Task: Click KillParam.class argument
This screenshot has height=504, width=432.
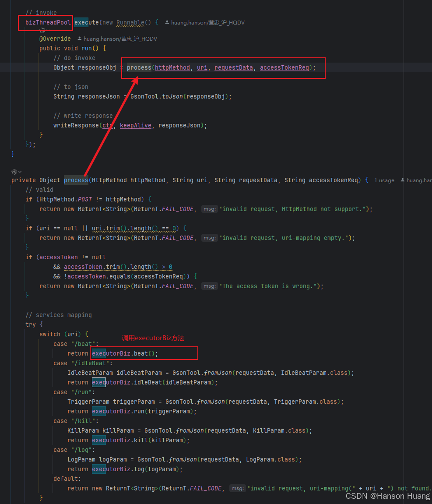Action: 279,431
